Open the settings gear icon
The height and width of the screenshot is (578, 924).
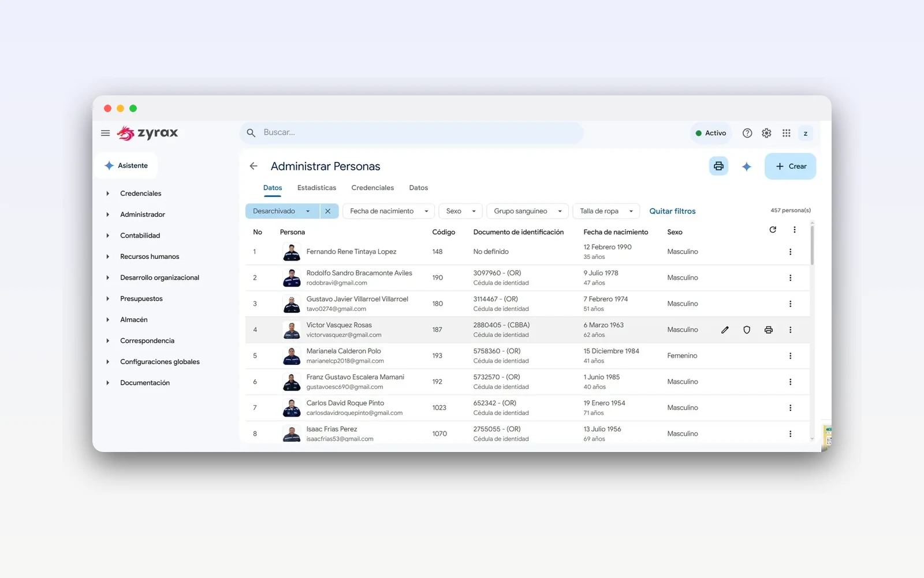coord(766,133)
